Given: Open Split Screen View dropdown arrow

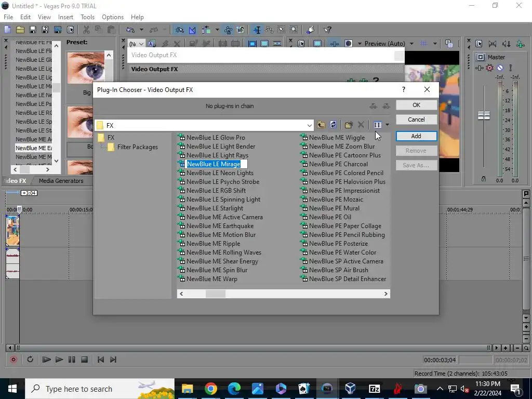Looking at the screenshot, I should click(360, 44).
